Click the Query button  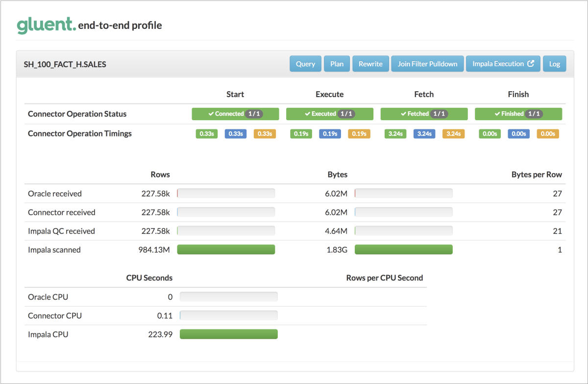point(306,64)
